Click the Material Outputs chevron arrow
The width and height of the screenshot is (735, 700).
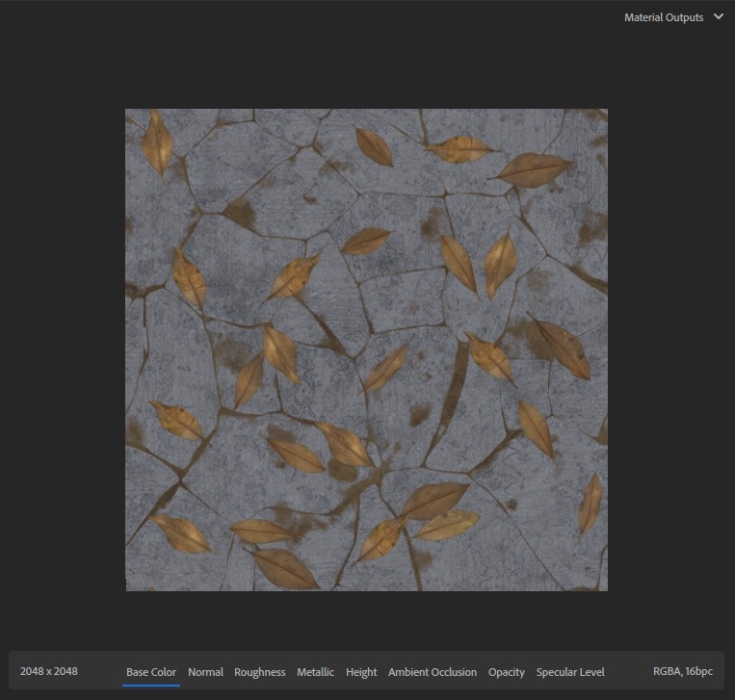click(x=718, y=17)
